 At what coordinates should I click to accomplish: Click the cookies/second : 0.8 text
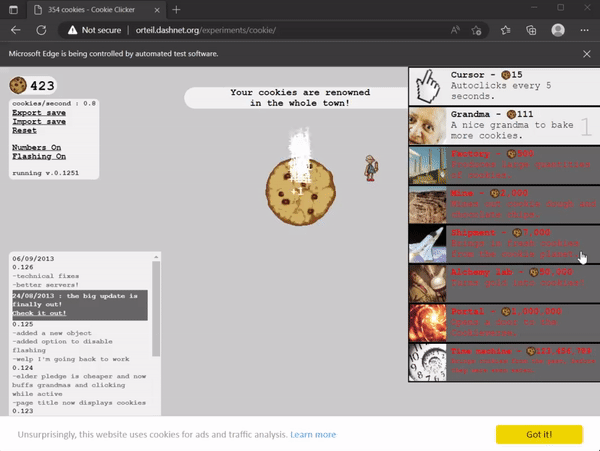pos(54,104)
